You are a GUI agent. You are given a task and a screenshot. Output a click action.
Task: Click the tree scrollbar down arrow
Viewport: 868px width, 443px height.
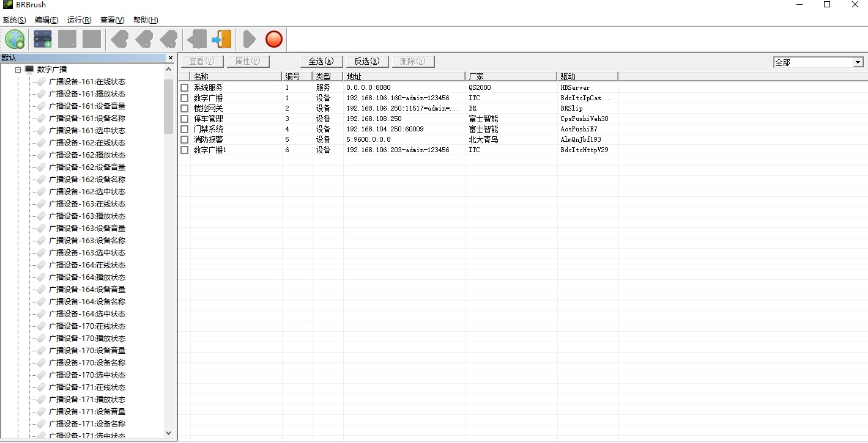click(x=169, y=433)
